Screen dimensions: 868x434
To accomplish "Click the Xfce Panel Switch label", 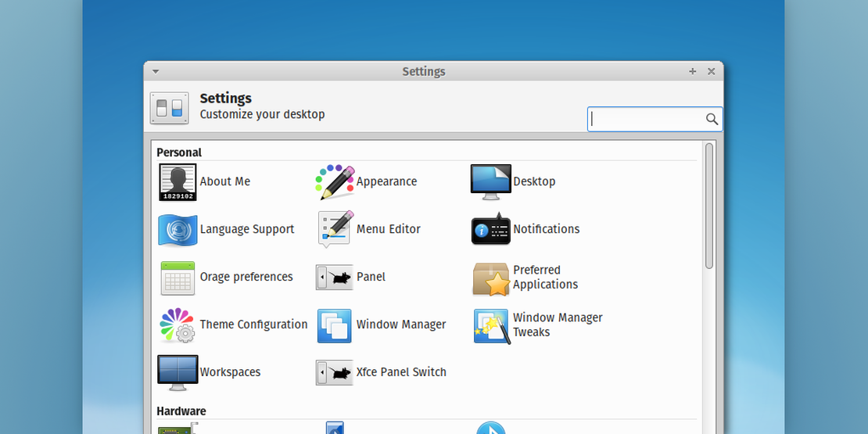I will (401, 372).
